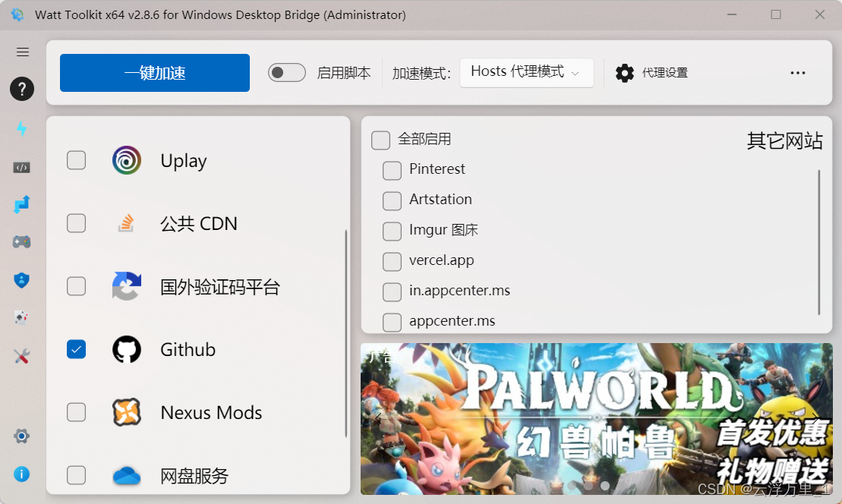
Task: Open the three-dots more options menu
Action: point(797,73)
